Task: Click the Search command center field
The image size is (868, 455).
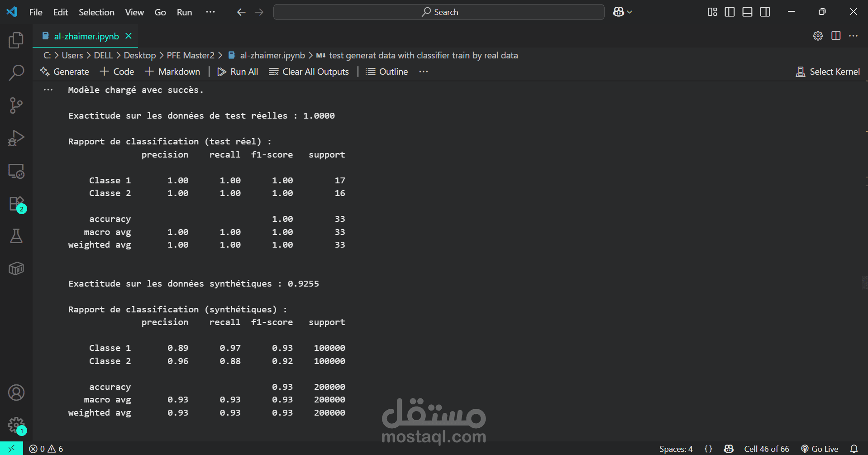Action: tap(439, 12)
